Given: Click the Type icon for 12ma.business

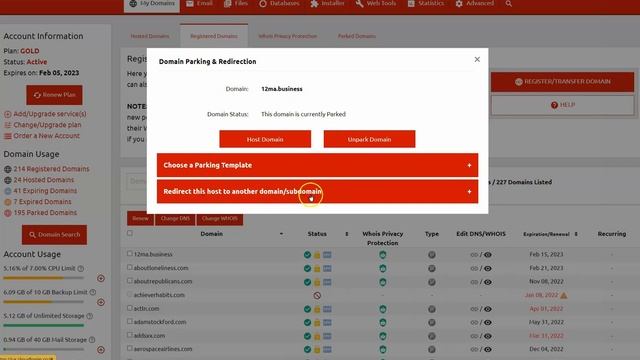Looking at the screenshot, I should coord(432,255).
